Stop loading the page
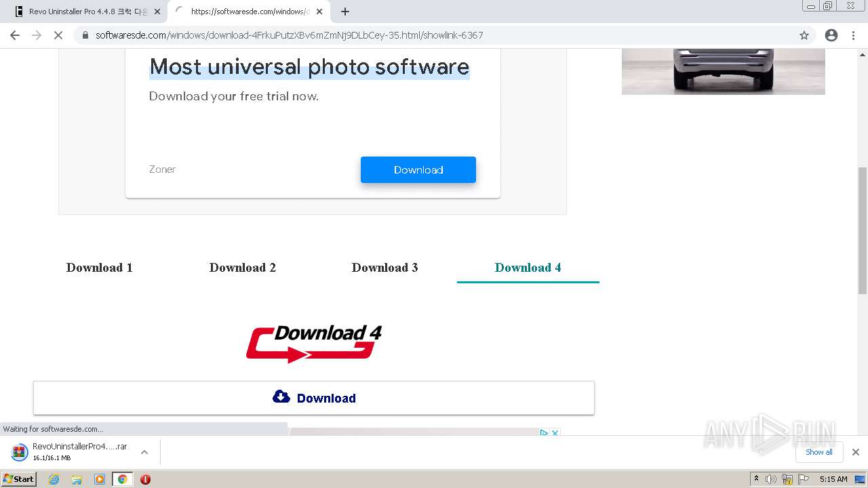This screenshot has height=488, width=868. [x=58, y=35]
